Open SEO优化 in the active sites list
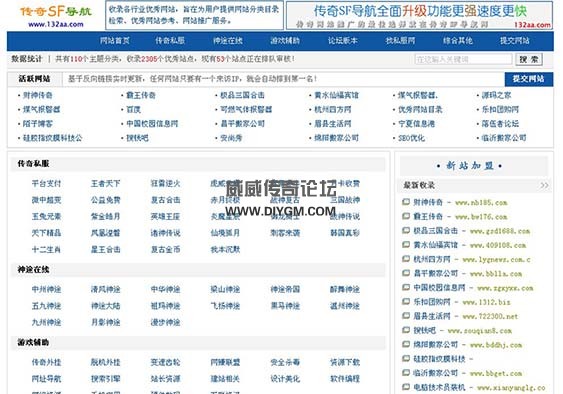Image resolution: width=563 pixels, height=394 pixels. (x=411, y=138)
